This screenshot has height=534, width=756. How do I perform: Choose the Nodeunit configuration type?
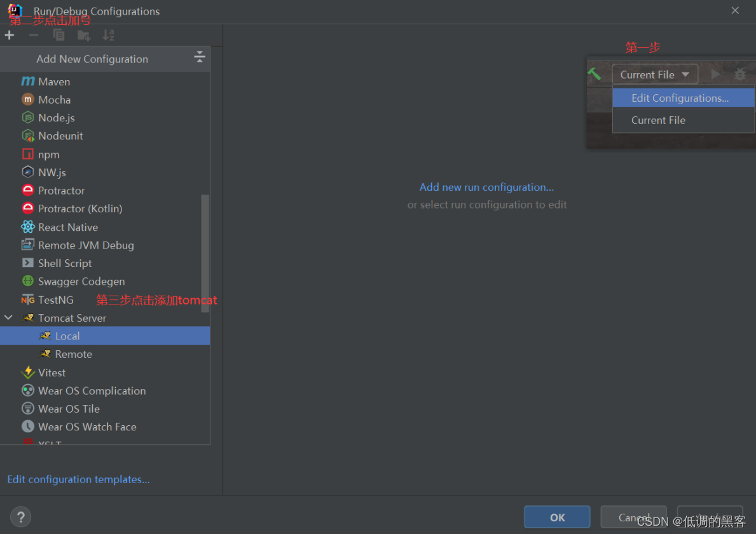pyautogui.click(x=105, y=136)
